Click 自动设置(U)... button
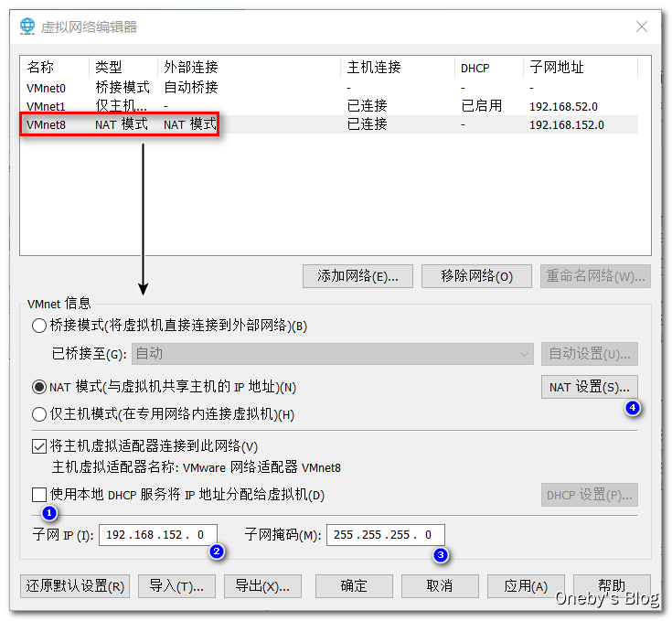This screenshot has width=672, height=621. (x=590, y=354)
